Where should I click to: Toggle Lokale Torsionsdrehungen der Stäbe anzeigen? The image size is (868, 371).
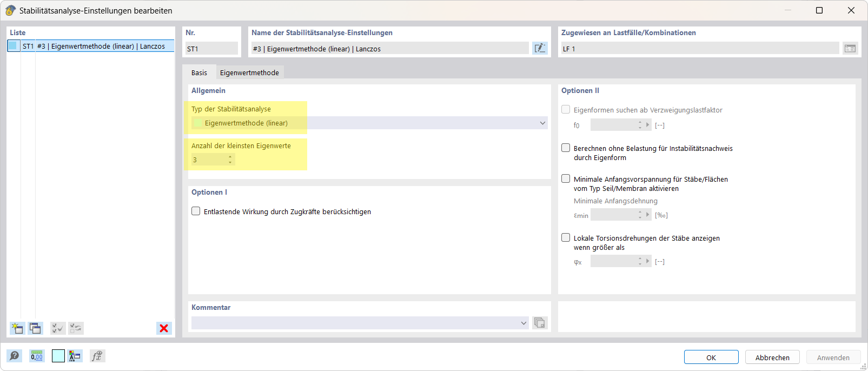pyautogui.click(x=566, y=237)
